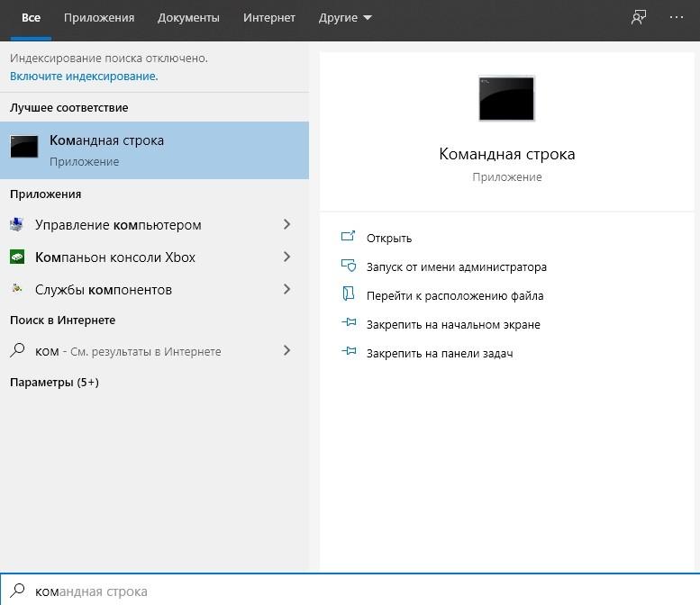Choose Закрепить на панели задач

coord(440,353)
